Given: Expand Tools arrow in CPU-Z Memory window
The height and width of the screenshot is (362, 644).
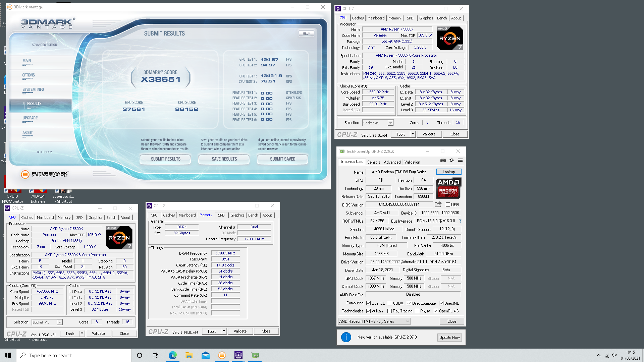Looking at the screenshot, I should pos(224,331).
